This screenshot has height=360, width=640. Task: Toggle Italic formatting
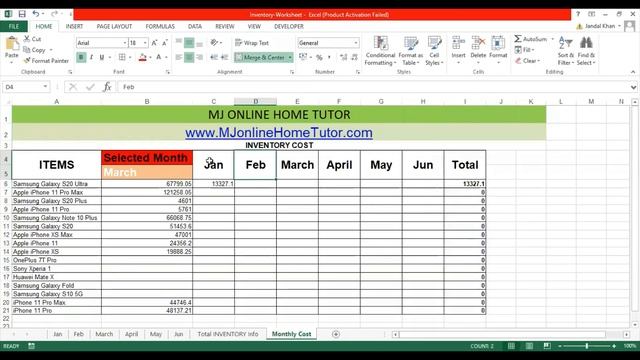coord(91,57)
